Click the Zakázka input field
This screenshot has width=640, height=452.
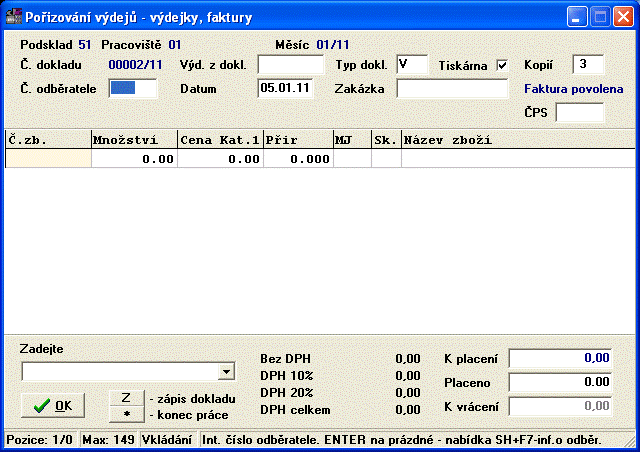[x=452, y=88]
